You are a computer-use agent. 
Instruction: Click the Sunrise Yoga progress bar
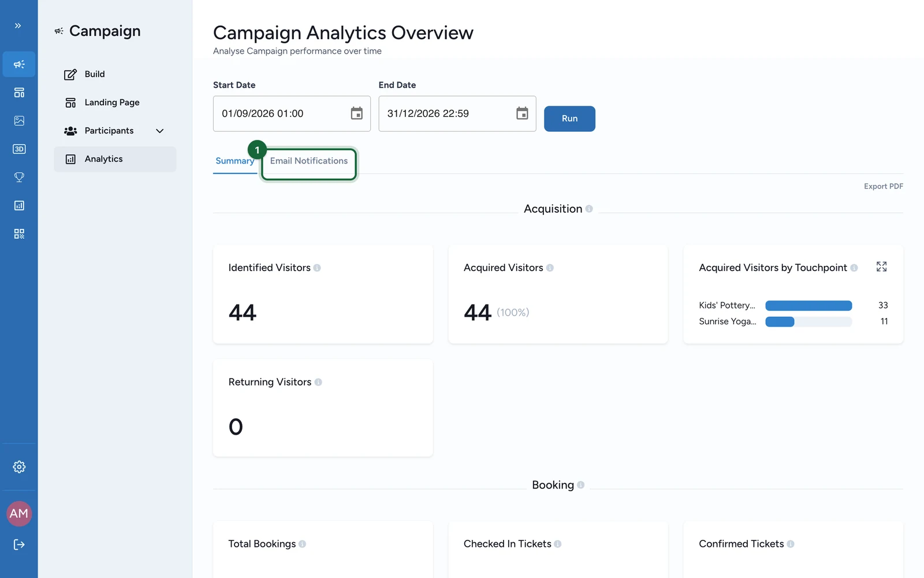[808, 322]
